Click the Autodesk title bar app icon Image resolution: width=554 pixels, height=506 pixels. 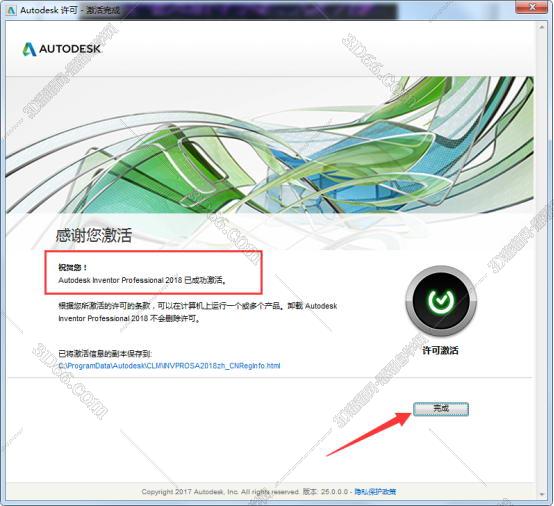(x=12, y=10)
